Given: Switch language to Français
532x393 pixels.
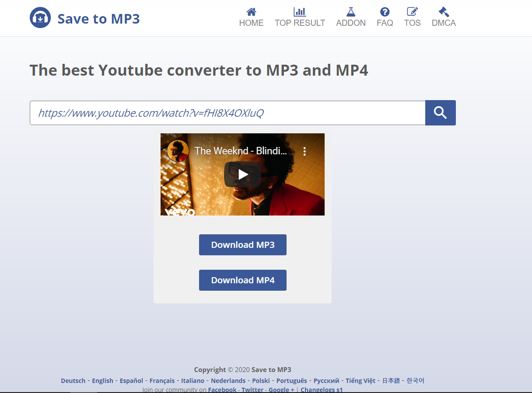Looking at the screenshot, I should pyautogui.click(x=162, y=381).
